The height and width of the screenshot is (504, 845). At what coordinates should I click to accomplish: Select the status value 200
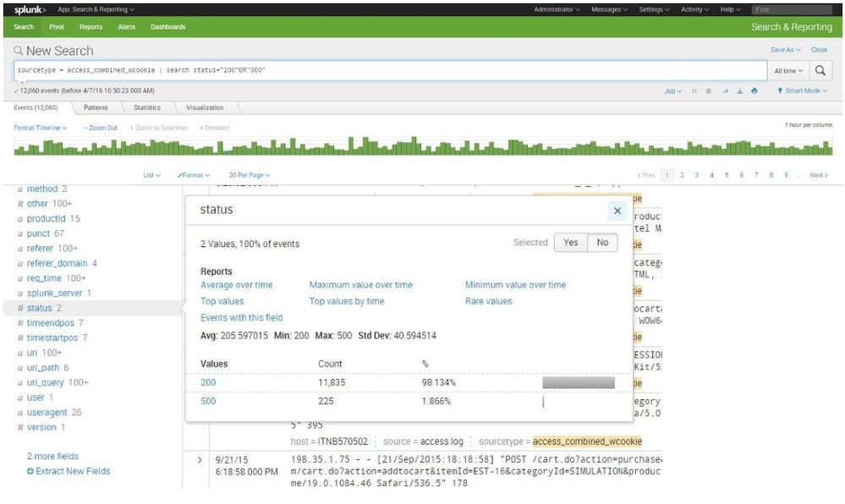(208, 383)
